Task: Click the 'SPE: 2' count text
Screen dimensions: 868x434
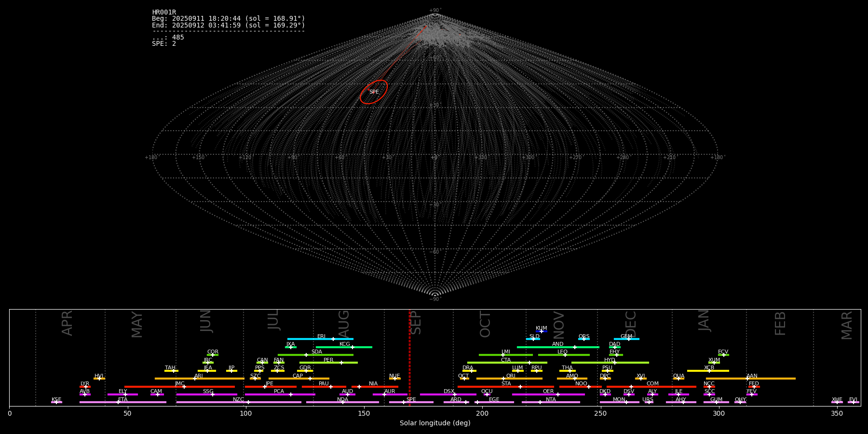Action: (164, 44)
